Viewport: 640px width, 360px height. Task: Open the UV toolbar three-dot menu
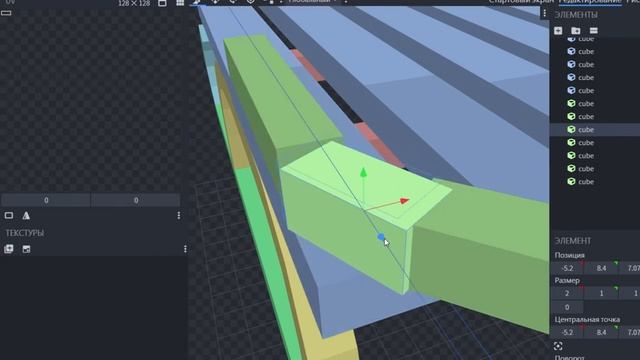click(179, 216)
